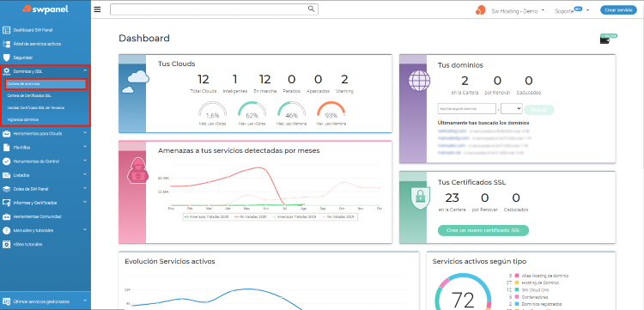This screenshot has width=644, height=310.
Task: Click the hacker icon in Amenazas card
Action: tap(138, 170)
